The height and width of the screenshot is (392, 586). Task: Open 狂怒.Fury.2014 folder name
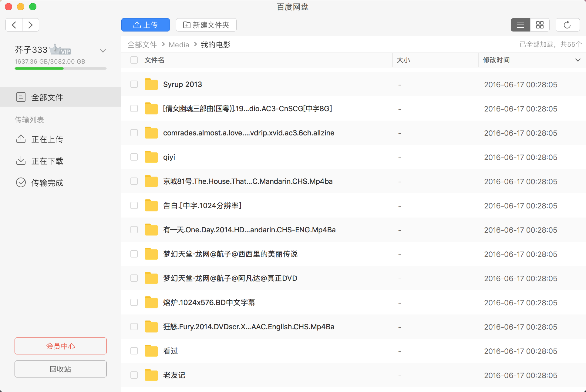[249, 327]
